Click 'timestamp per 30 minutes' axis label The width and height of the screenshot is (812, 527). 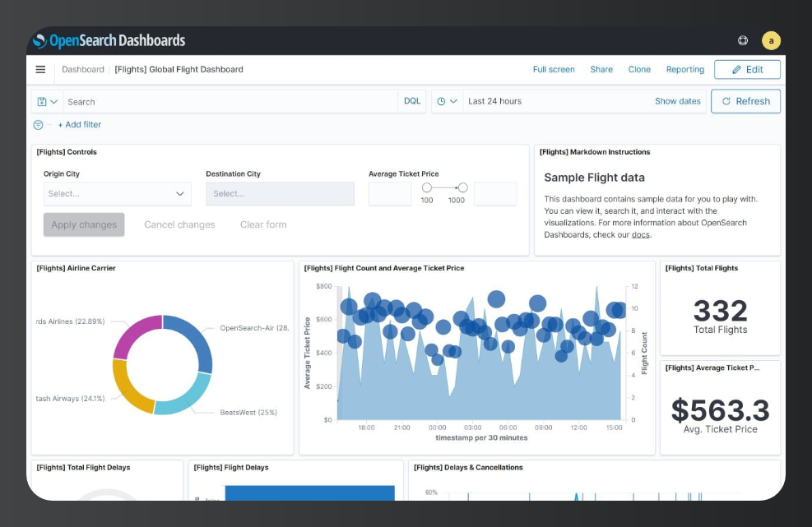point(481,438)
